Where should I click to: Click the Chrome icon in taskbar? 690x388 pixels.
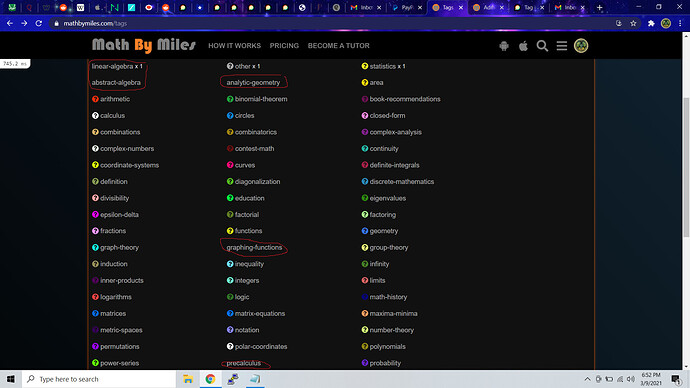[210, 379]
